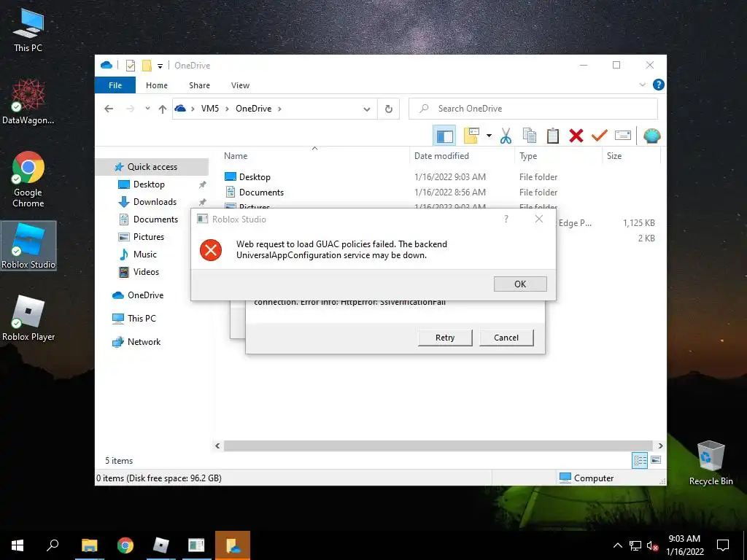
Task: Click the question mark help in Roblox dialog
Action: pos(506,219)
